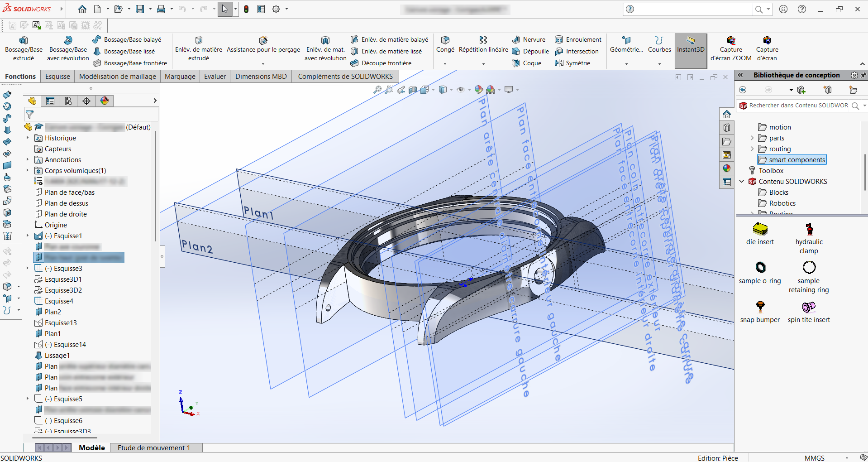Select Esquisse3D1 in feature tree
The height and width of the screenshot is (462, 868).
(x=63, y=279)
